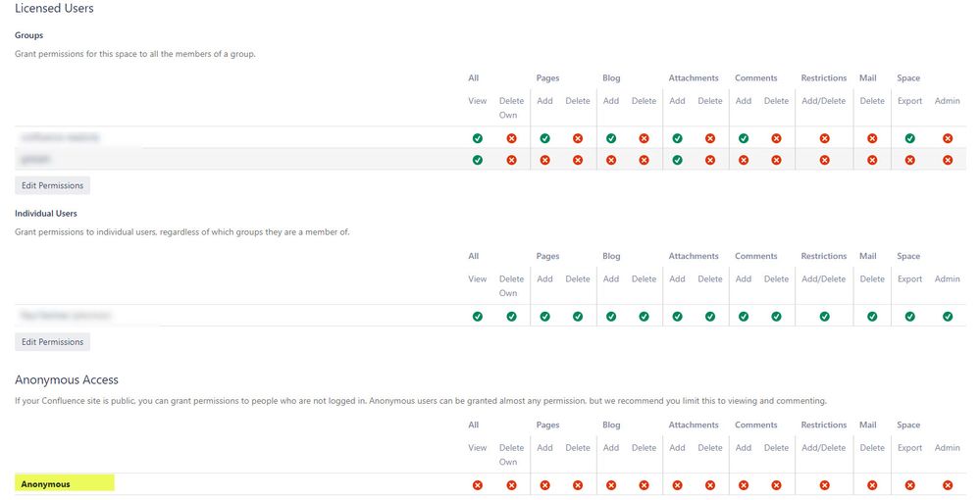Click Blog Add checkmark in first group row
Viewport: 980px width, 500px height.
tap(611, 138)
